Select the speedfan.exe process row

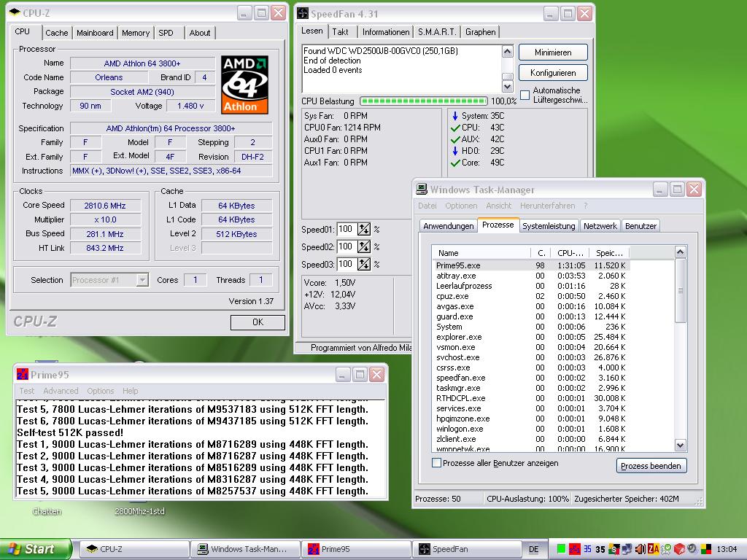(531, 378)
